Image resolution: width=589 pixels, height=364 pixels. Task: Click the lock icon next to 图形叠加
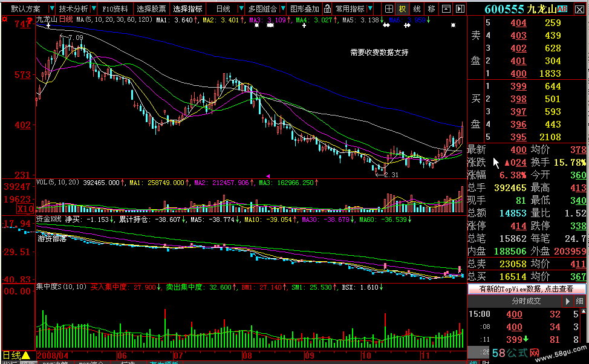327,8
